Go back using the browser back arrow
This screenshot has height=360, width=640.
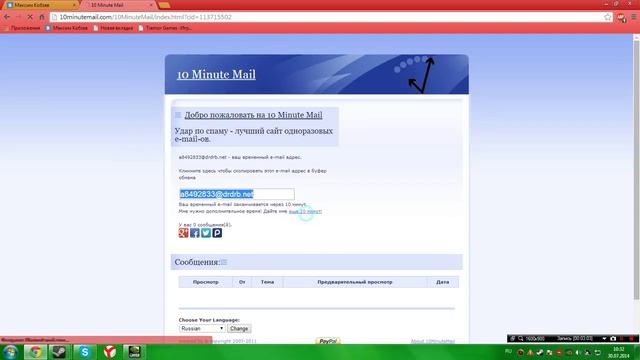click(7, 17)
